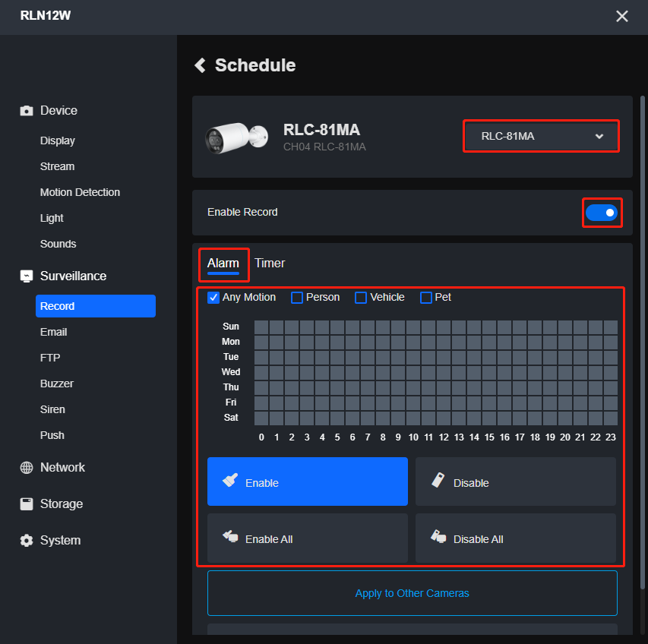Click the Friday hour 18 schedule cell

click(535, 403)
